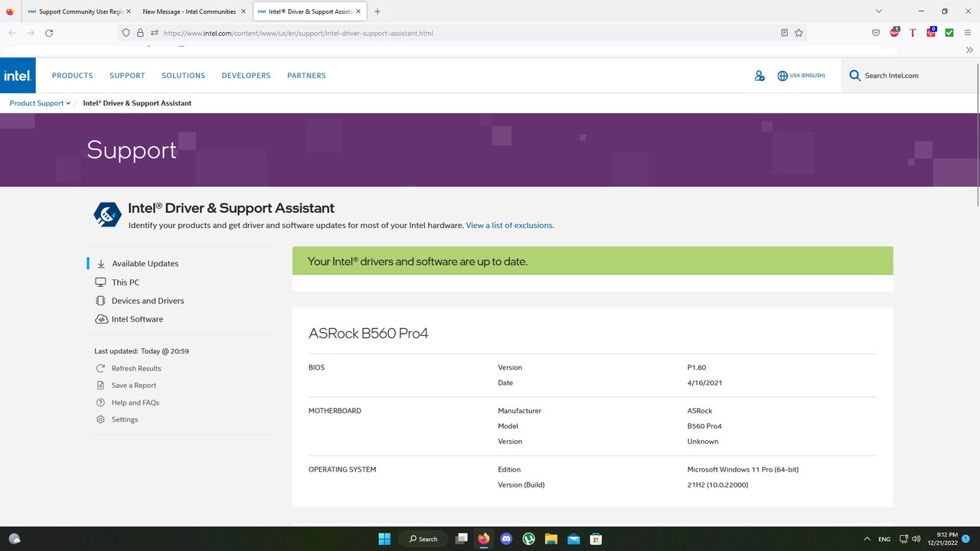Click Help and FAQs link

click(136, 403)
